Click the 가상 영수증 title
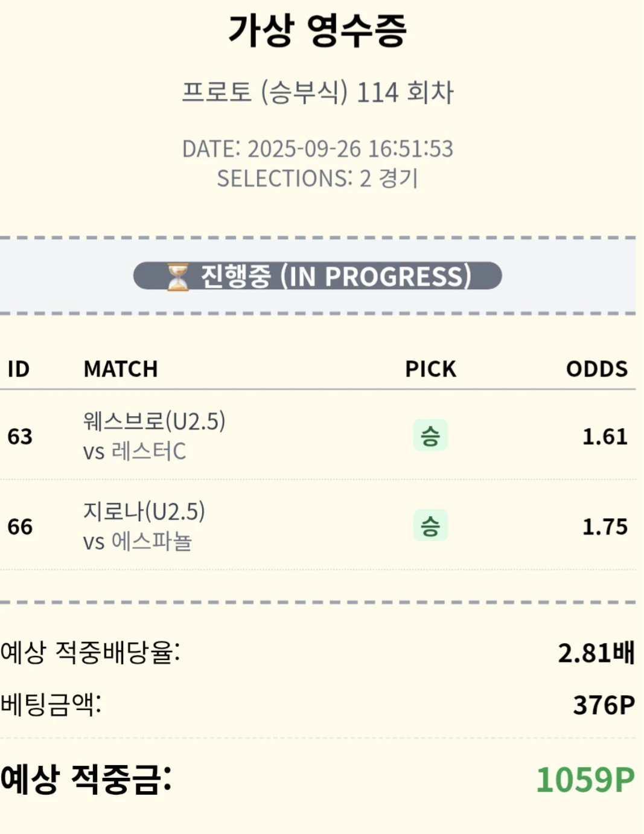Screen dimensions: 644x834 pos(317,30)
